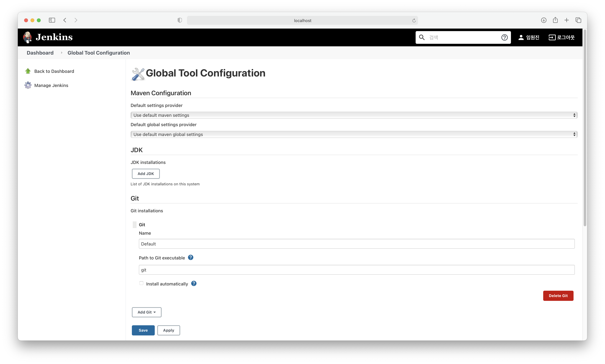Screen dimensions: 605x364
Task: Enable Install automatically checkbox
Action: 141,283
